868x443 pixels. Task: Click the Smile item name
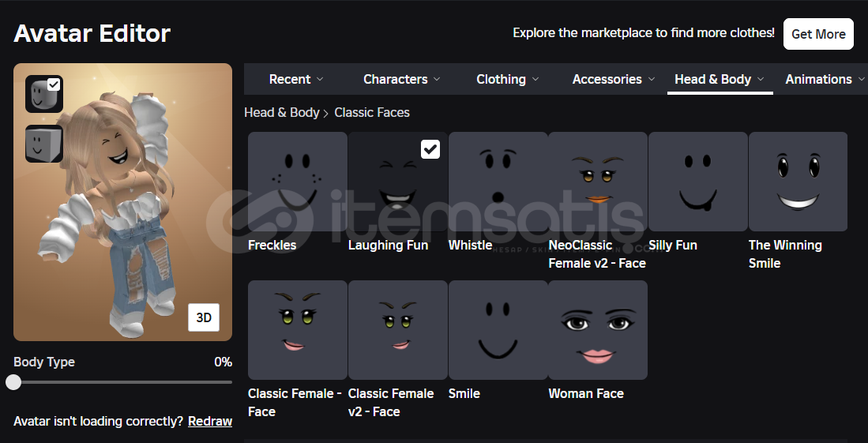tap(464, 394)
